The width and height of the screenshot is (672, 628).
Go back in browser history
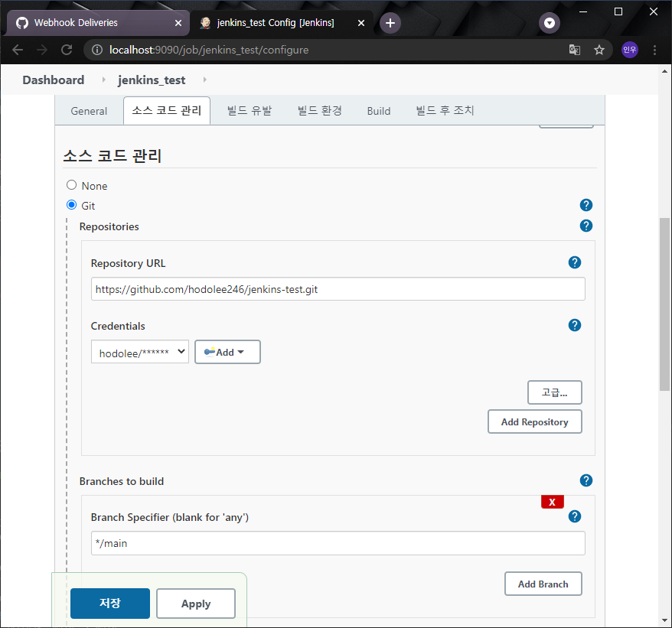coord(18,50)
